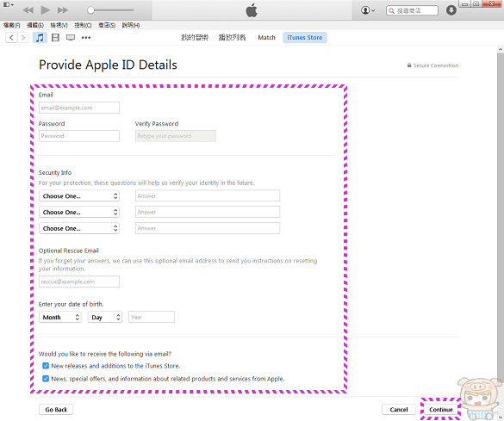This screenshot has width=504, height=421.
Task: Open the Help (H) menu
Action: (130, 25)
